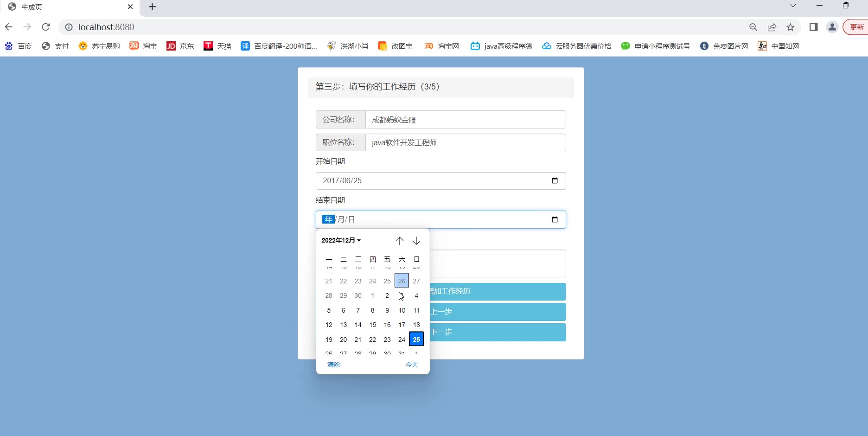Open the 改图宝 bookmark
This screenshot has height=436, width=868.
pos(396,46)
